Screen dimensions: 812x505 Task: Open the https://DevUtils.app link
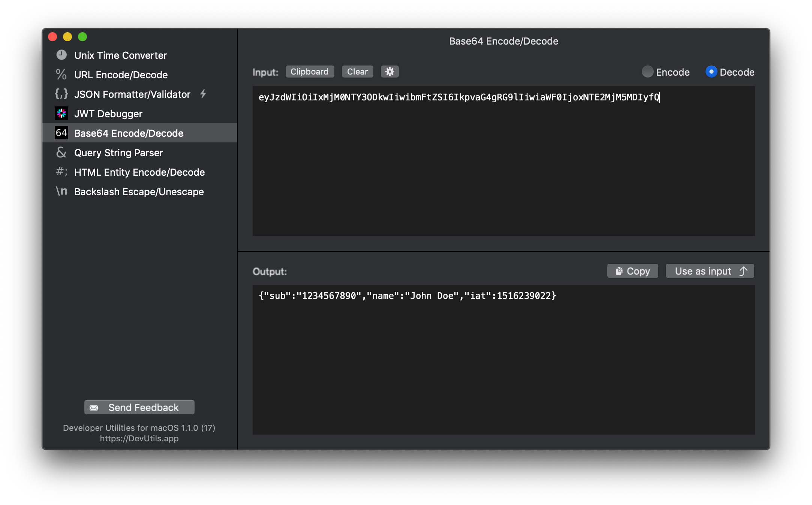point(139,438)
